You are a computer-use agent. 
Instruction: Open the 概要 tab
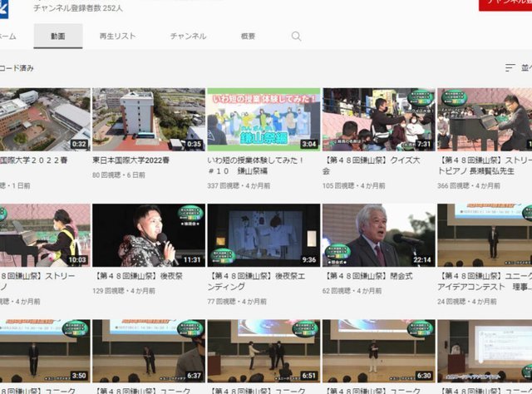[x=248, y=36]
